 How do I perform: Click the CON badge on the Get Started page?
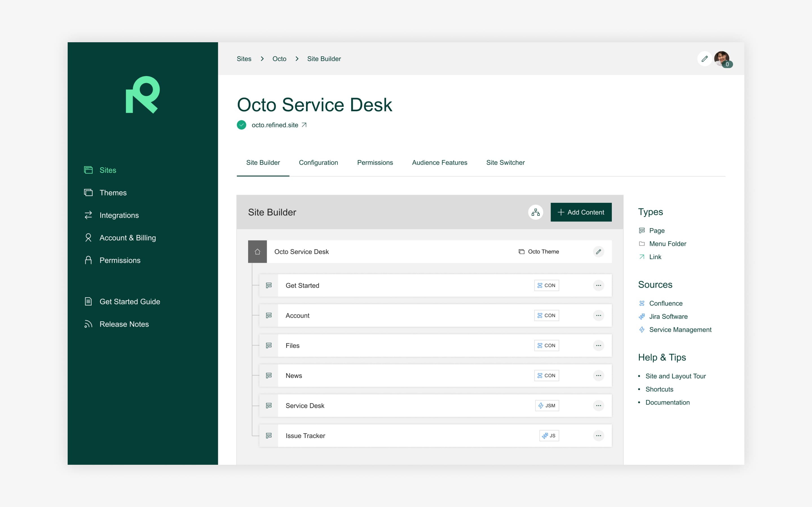click(547, 285)
